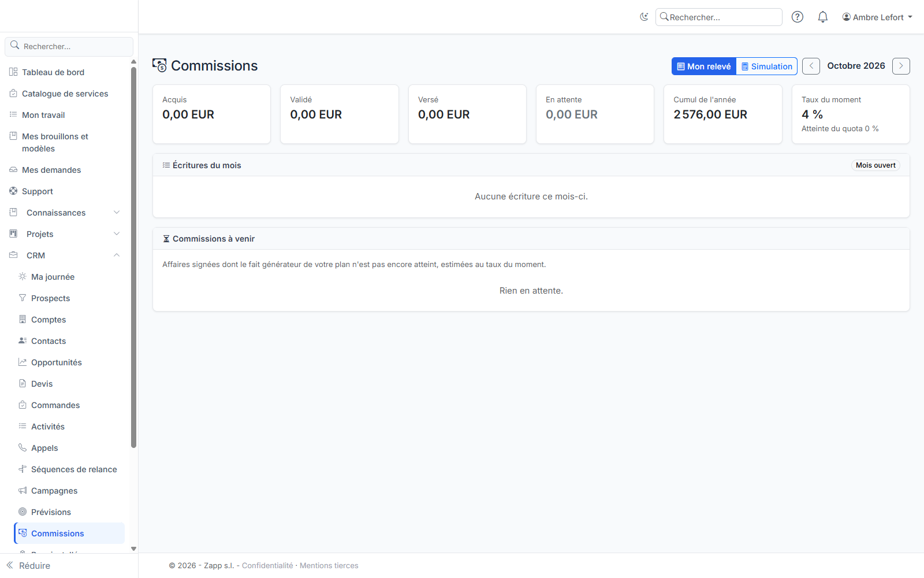The height and width of the screenshot is (578, 924).
Task: Click the Activités list icon
Action: [x=23, y=426]
